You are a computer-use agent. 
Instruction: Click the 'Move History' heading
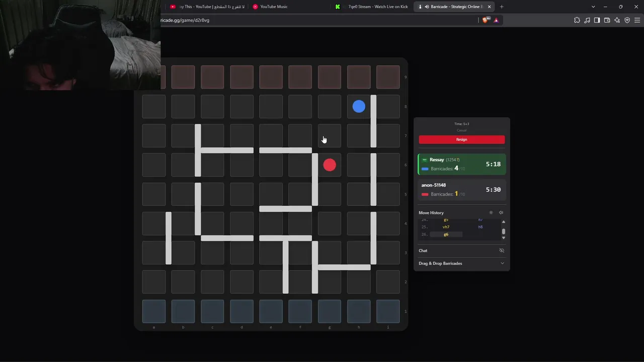click(x=431, y=213)
